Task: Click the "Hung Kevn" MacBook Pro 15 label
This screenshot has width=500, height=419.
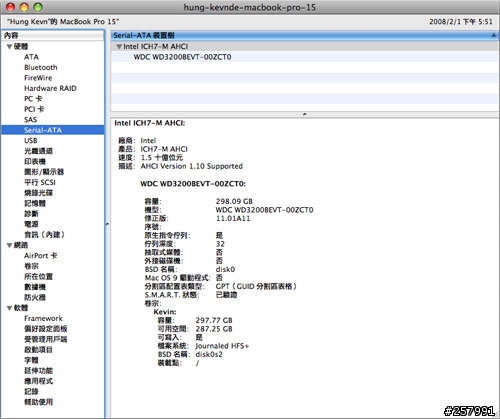Action: (x=63, y=22)
